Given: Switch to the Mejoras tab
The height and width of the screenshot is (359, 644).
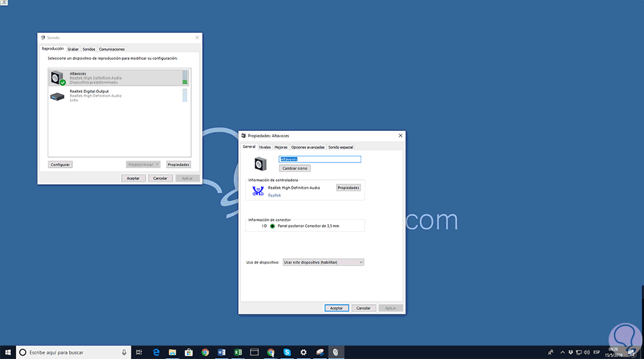Looking at the screenshot, I should (x=281, y=147).
